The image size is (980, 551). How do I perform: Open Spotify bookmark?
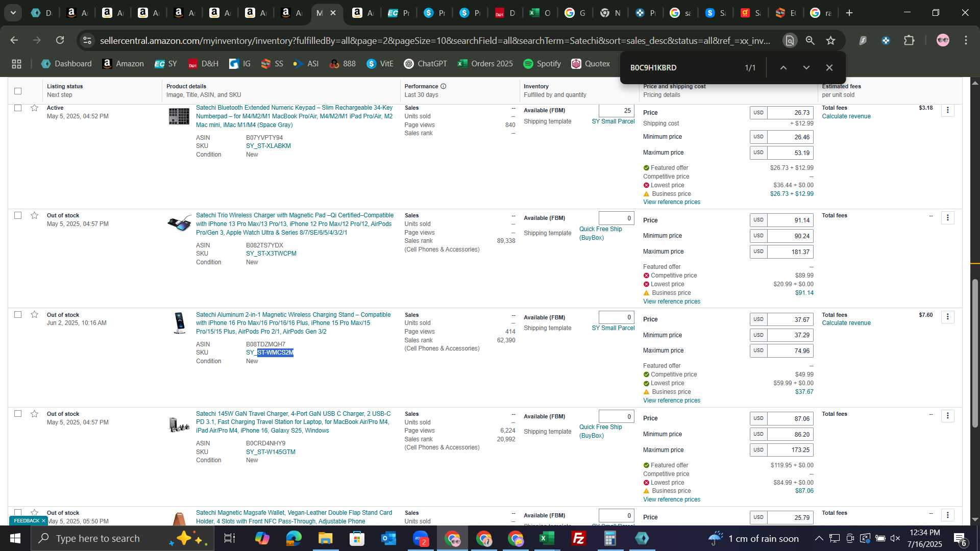click(x=542, y=64)
